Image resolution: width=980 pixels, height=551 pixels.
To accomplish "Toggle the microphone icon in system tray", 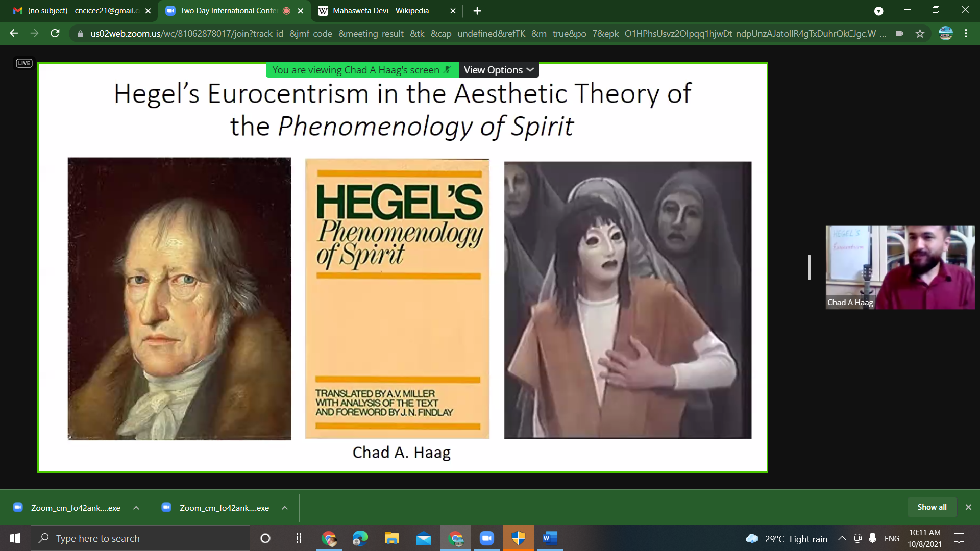I will coord(872,538).
